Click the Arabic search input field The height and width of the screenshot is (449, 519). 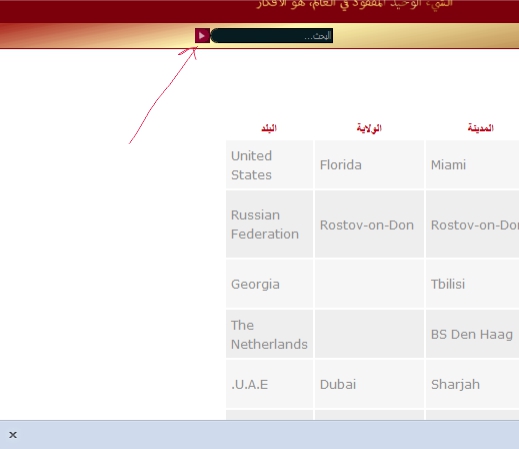coord(272,36)
